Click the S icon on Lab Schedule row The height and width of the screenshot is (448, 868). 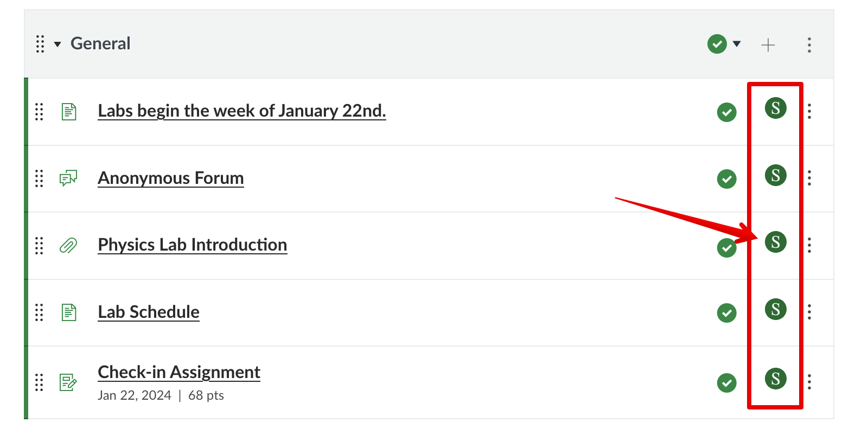775,309
